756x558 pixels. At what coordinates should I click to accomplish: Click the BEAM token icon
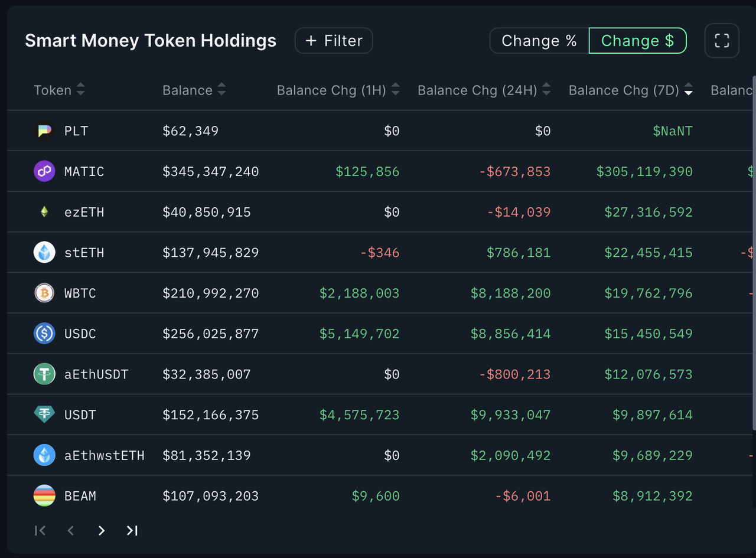tap(44, 496)
